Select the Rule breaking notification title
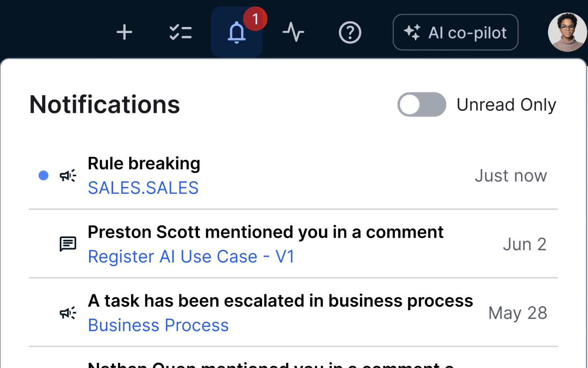This screenshot has width=588, height=368. (x=144, y=163)
